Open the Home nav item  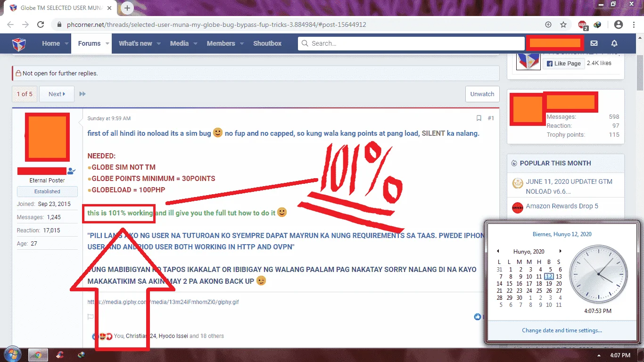[x=51, y=43]
